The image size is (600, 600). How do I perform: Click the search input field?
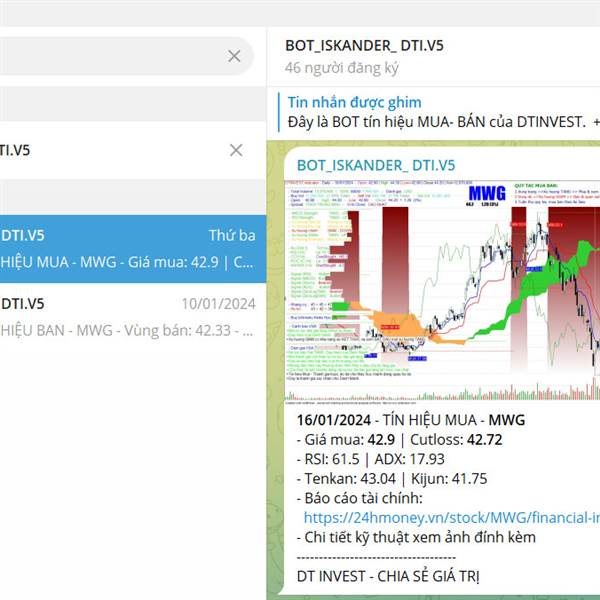point(126,56)
